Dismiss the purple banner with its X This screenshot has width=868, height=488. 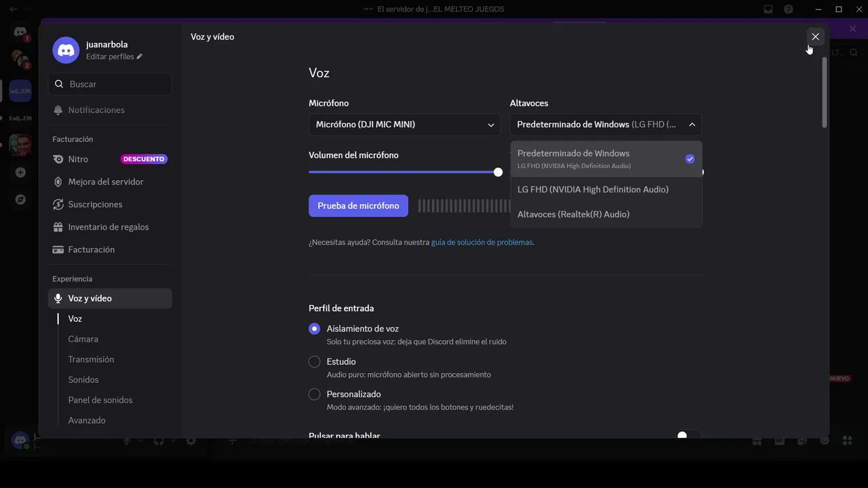click(853, 29)
